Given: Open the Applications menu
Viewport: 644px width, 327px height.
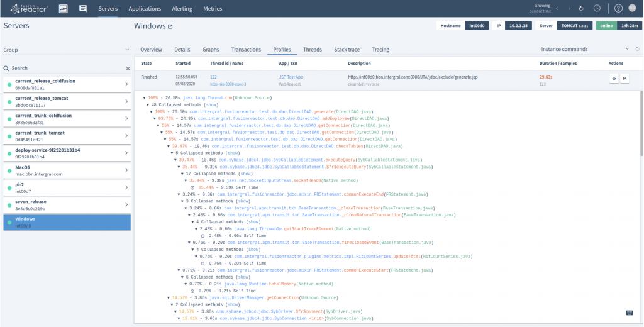Looking at the screenshot, I should tap(145, 9).
